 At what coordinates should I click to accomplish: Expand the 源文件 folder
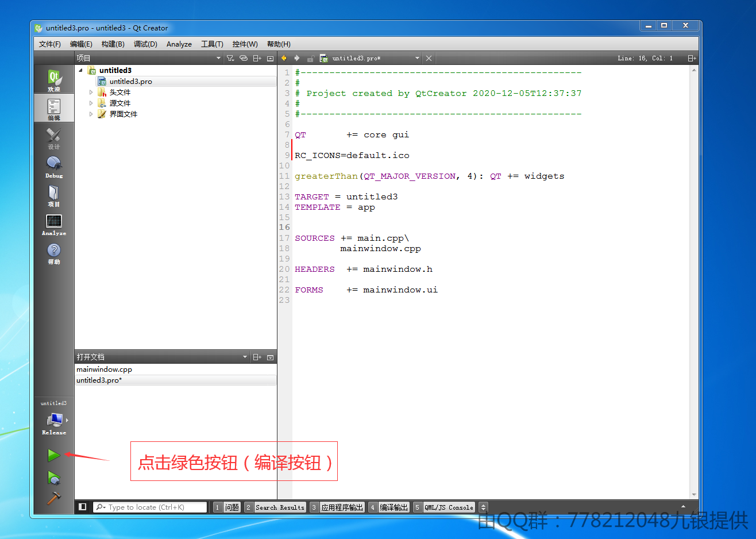click(x=91, y=103)
